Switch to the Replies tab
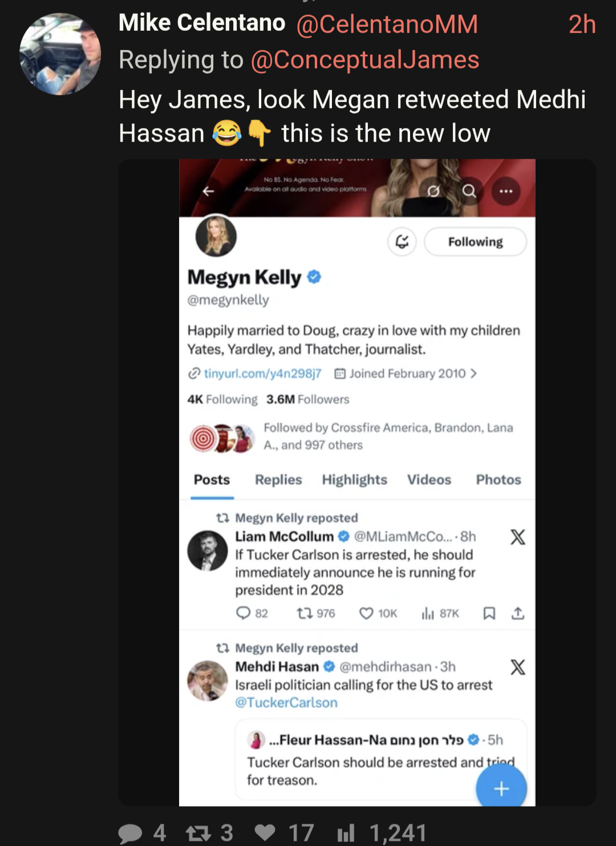Viewport: 616px width, 846px height. (x=278, y=480)
